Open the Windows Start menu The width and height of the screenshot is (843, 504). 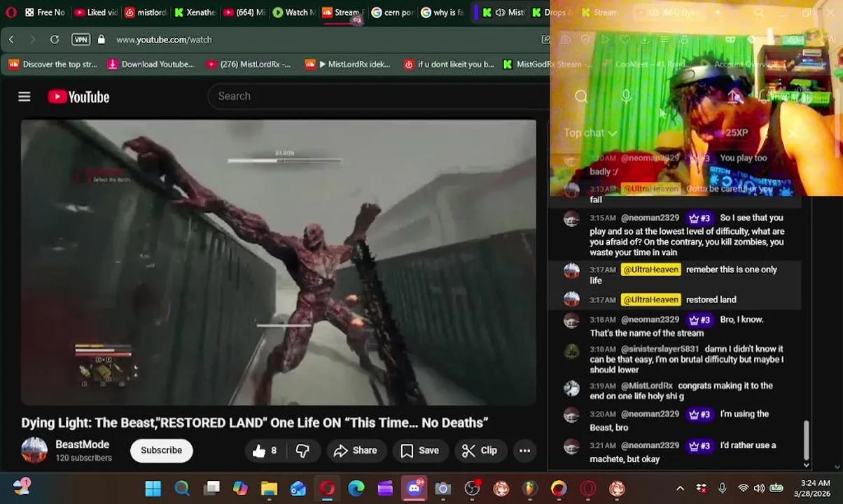(153, 488)
